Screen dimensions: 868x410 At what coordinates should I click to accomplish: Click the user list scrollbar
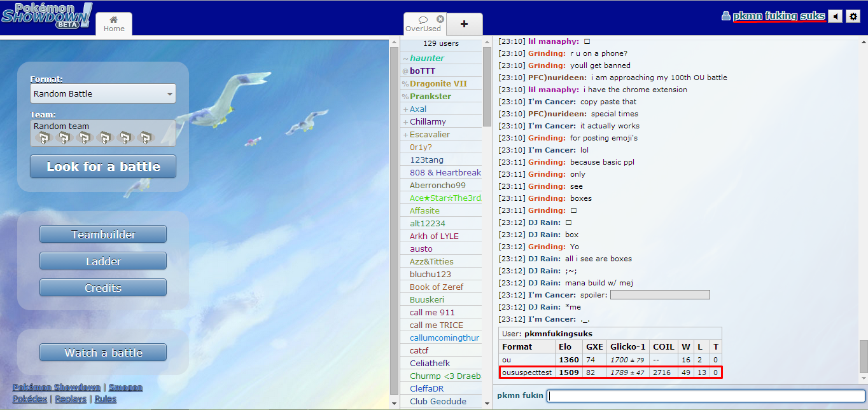coord(487,89)
